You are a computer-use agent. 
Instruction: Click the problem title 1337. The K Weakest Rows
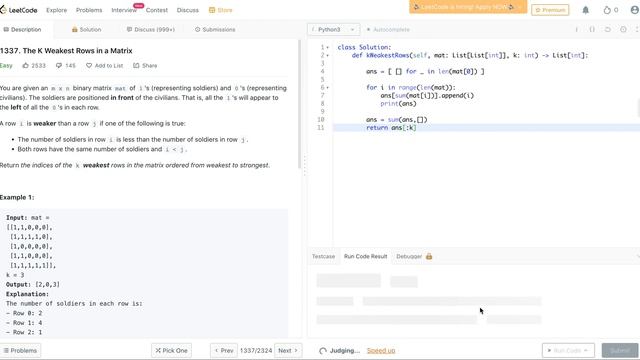point(66,51)
